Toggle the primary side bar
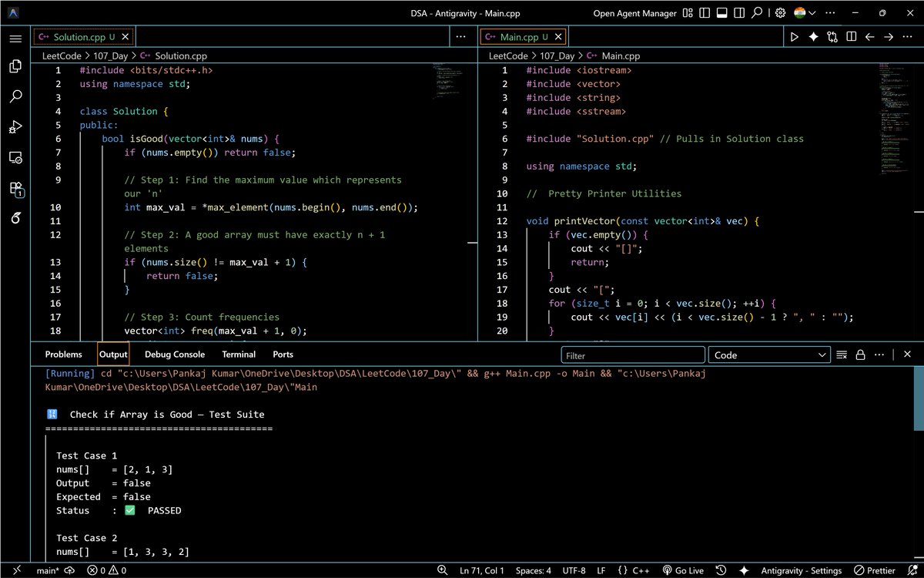The image size is (924, 578). pos(705,13)
